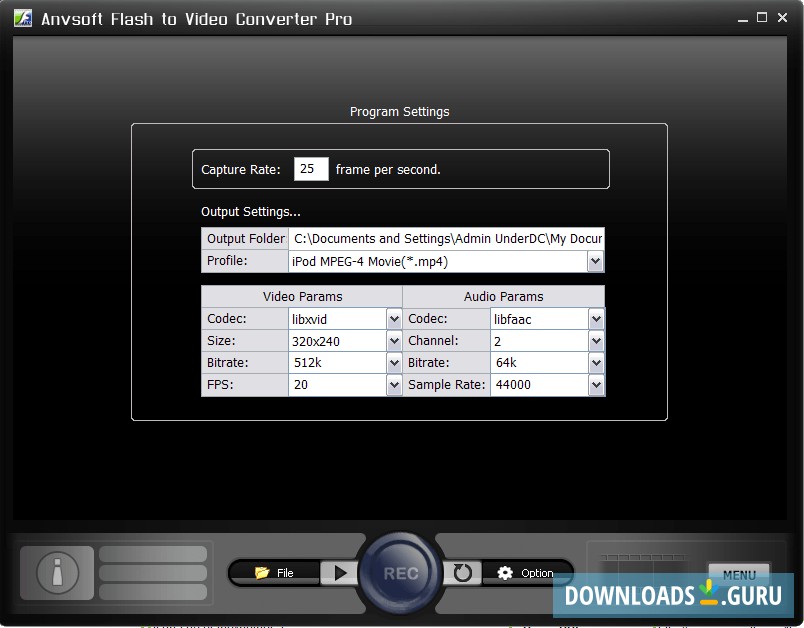Click the Output Folder path field
Screen dimensions: 804x628
coord(447,239)
